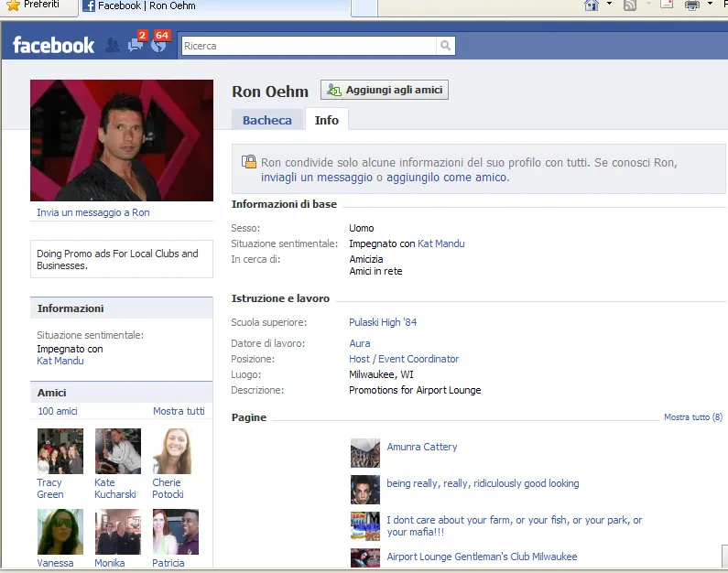Switch to the Bacheca tab
Image resolution: width=728 pixels, height=573 pixels.
coord(267,120)
